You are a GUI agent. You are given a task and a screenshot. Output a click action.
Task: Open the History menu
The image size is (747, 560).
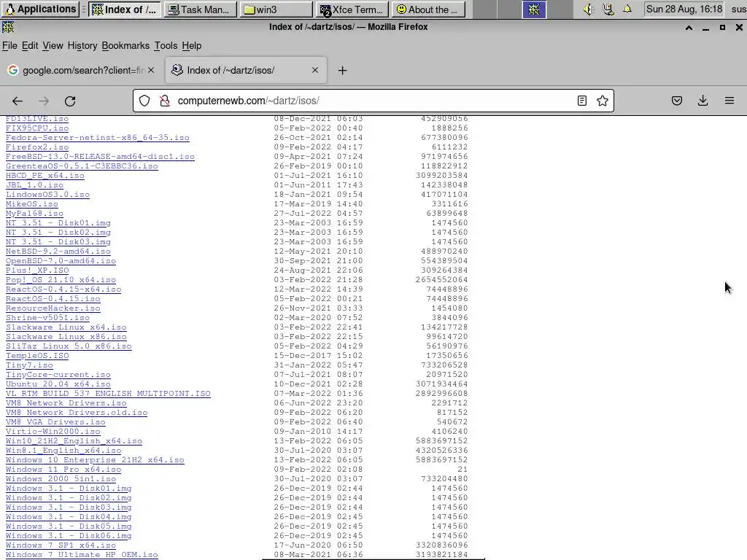click(82, 46)
